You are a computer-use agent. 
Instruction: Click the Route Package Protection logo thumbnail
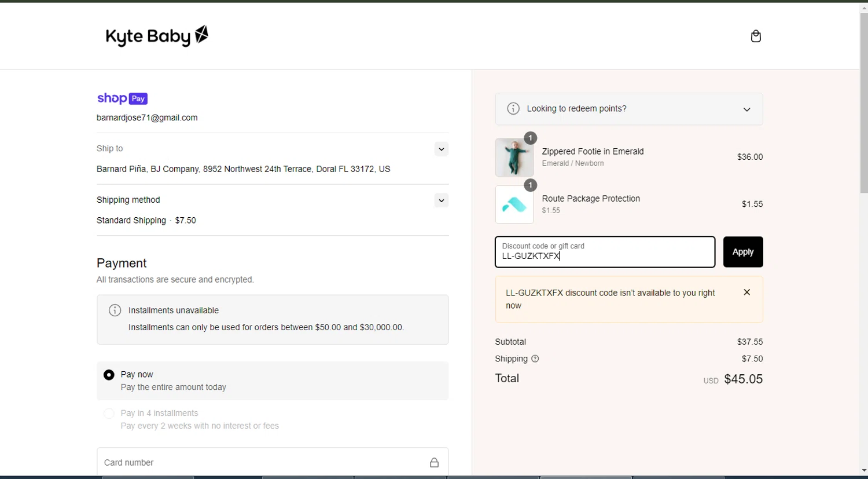[514, 204]
